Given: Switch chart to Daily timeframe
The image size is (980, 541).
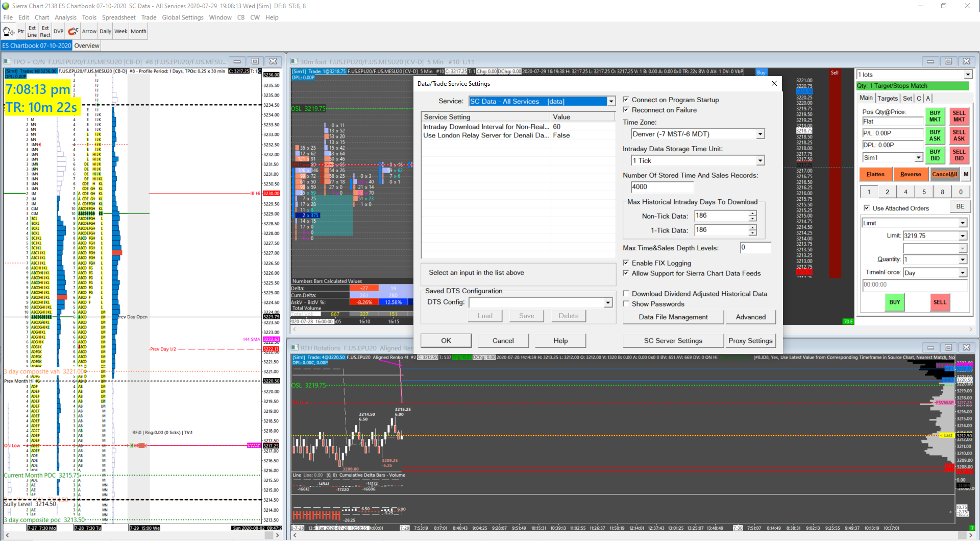Looking at the screenshot, I should point(106,32).
